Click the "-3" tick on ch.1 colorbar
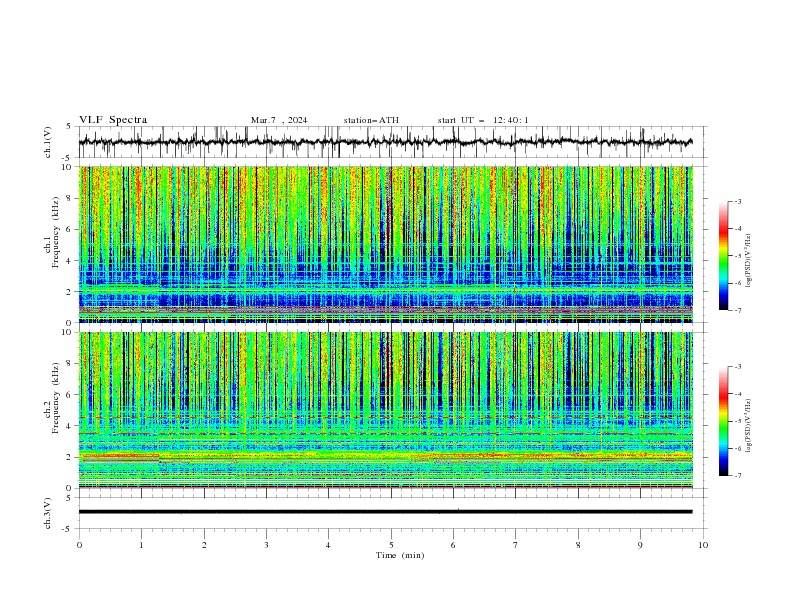Viewport: 792px width, 612px height. point(738,201)
